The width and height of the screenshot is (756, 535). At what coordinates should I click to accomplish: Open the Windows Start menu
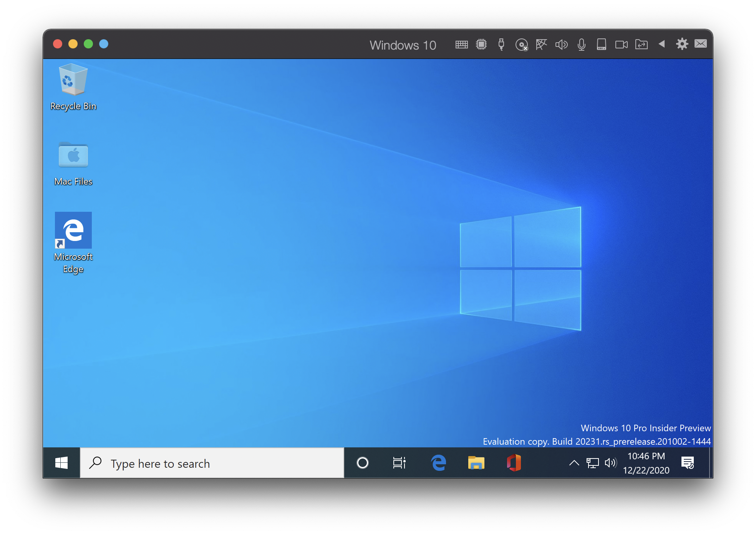click(x=61, y=463)
